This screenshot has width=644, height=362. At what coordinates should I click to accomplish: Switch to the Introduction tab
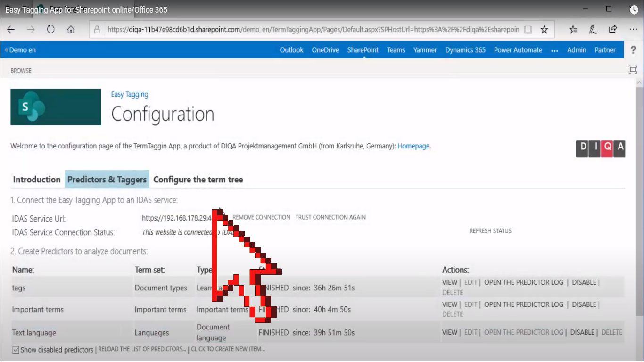(x=37, y=180)
